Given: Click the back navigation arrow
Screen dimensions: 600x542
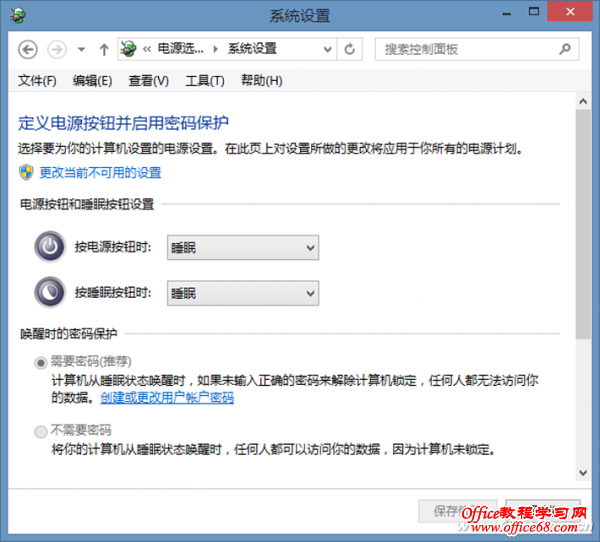Looking at the screenshot, I should pyautogui.click(x=28, y=49).
